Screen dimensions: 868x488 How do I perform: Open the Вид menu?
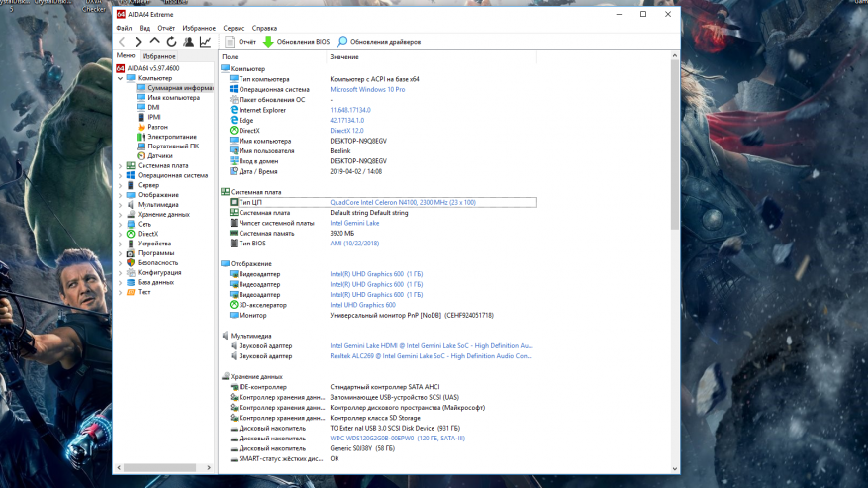pos(145,28)
